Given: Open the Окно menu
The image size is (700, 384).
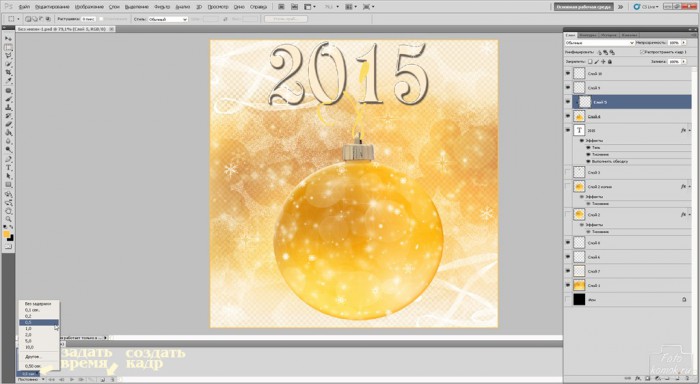Looking at the screenshot, I should (239, 7).
